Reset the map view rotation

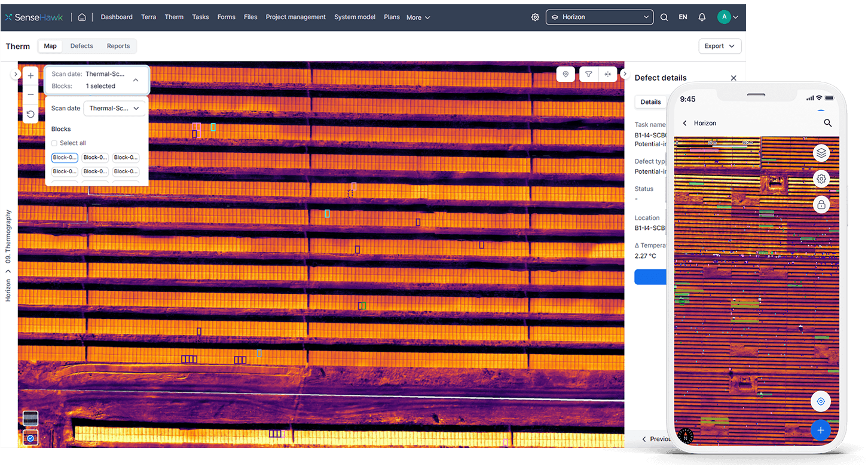[x=30, y=113]
